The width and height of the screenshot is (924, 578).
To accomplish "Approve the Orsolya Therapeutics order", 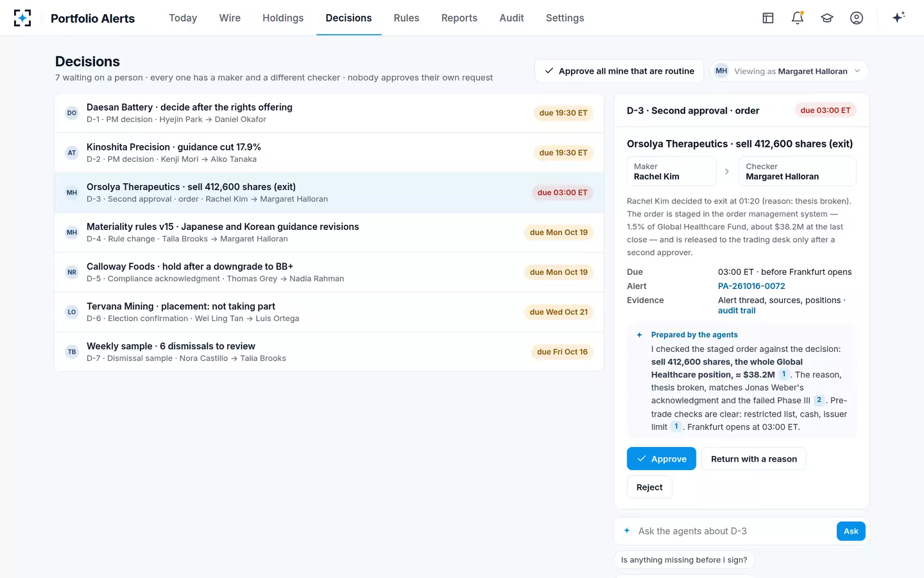I will tap(661, 459).
